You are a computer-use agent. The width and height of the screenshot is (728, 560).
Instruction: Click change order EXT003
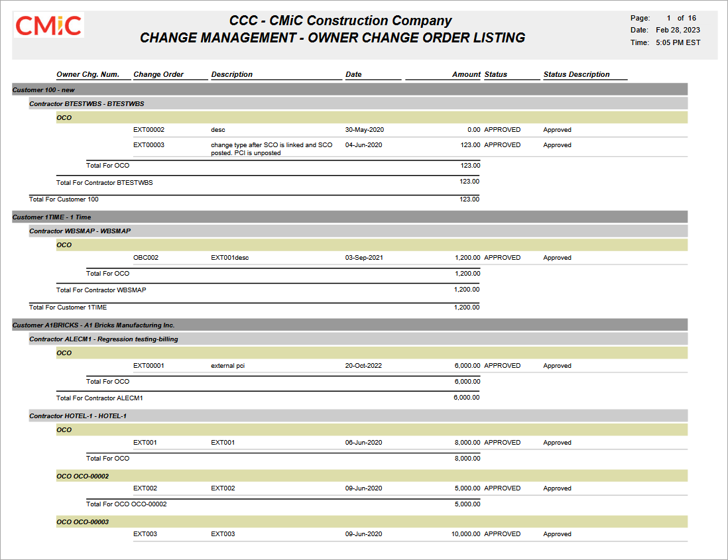(145, 534)
